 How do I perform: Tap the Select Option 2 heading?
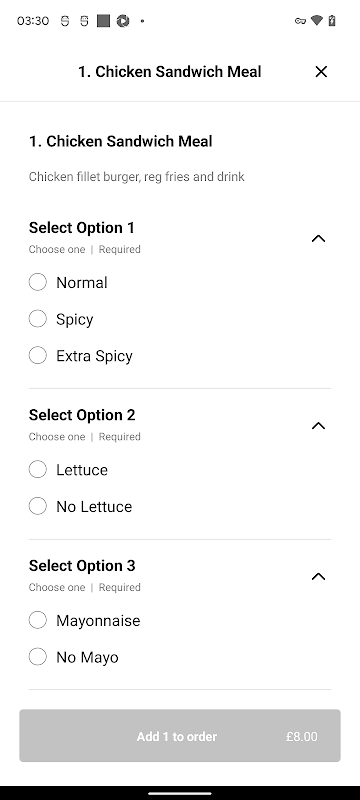click(82, 415)
